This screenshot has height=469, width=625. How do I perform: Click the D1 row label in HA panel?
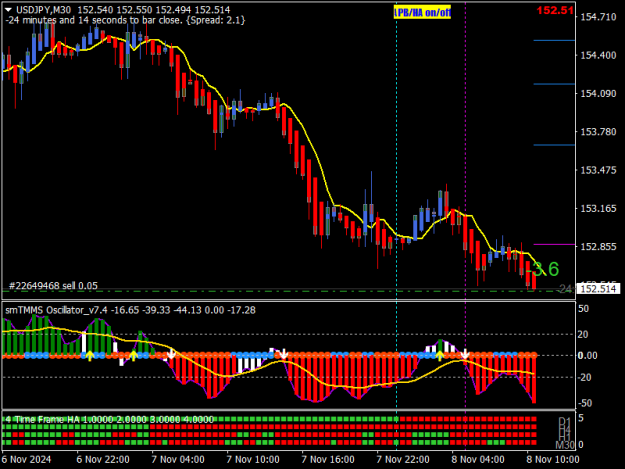pos(565,421)
